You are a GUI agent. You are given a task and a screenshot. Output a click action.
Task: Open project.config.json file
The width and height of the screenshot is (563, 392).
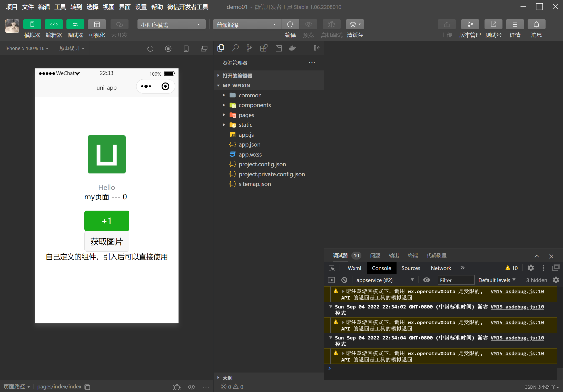click(x=269, y=164)
